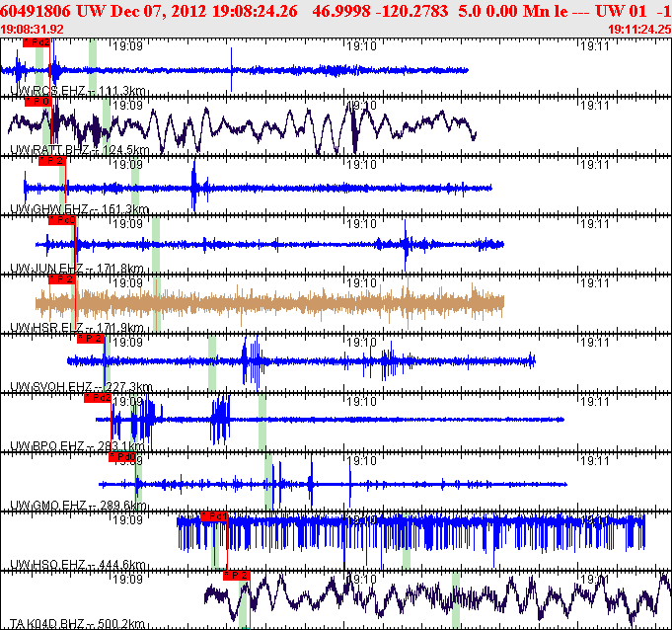672x630 pixels.
Task: Click the Pd2 pick flag on BPO trace
Action: click(98, 398)
